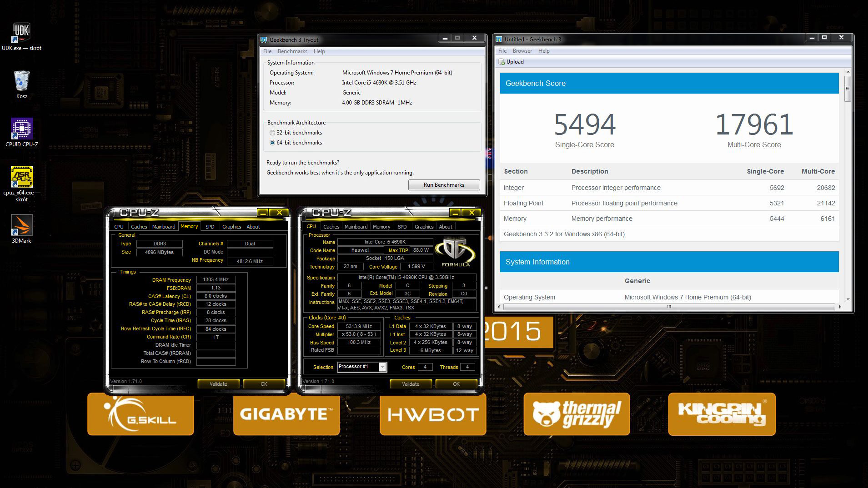
Task: Click OK in left CPU-Z memory window
Action: [x=264, y=384]
